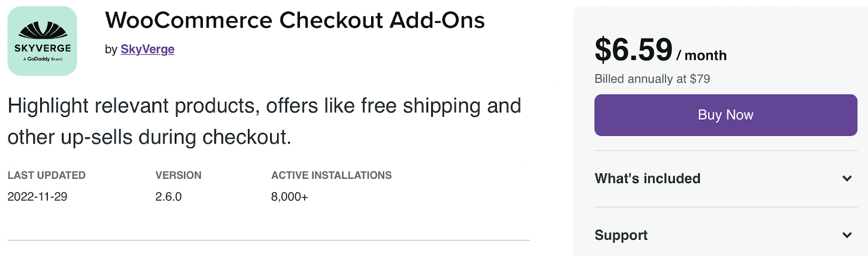Click the / month billing period text
The image size is (868, 256).
pyautogui.click(x=701, y=55)
